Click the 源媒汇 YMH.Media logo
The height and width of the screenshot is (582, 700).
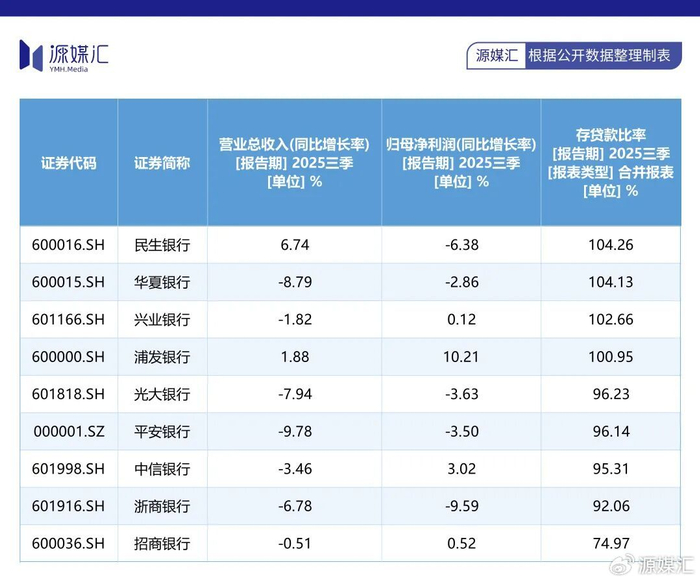click(x=64, y=56)
